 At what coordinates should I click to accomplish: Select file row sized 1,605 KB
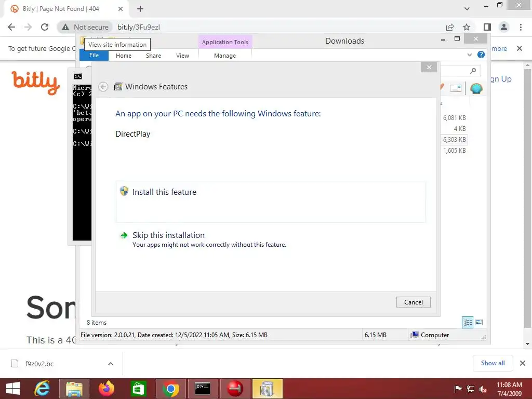[x=454, y=150]
